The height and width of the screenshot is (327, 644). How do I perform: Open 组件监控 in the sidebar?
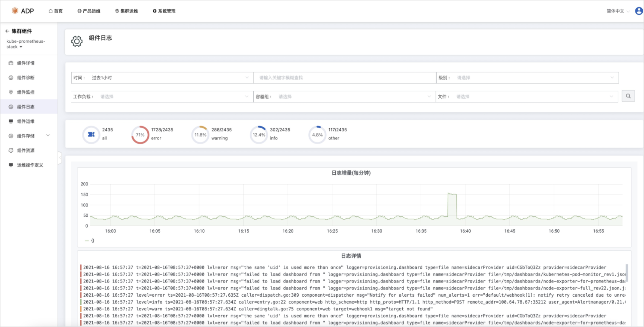coord(26,92)
